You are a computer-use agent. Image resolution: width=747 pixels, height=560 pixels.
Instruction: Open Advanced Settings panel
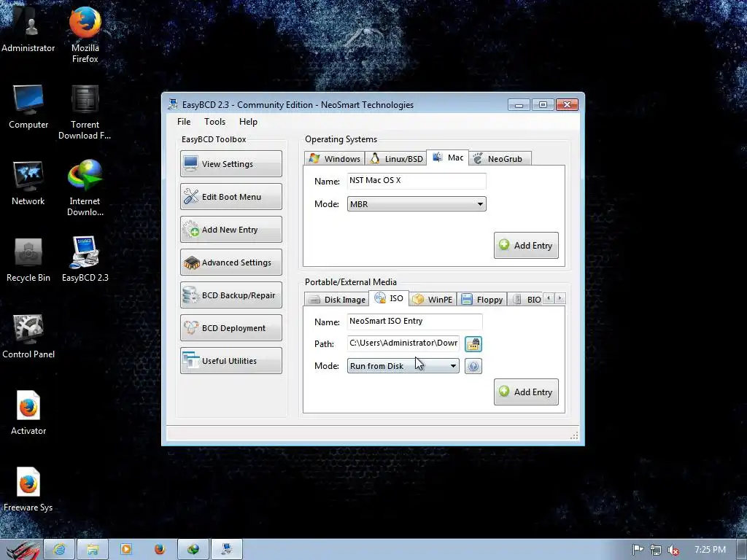click(231, 262)
